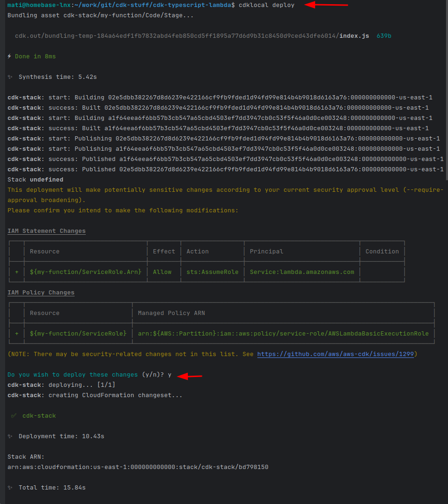Click the red arrow beside the y confirmation
Image resolution: width=448 pixels, height=504 pixels.
coord(190,376)
